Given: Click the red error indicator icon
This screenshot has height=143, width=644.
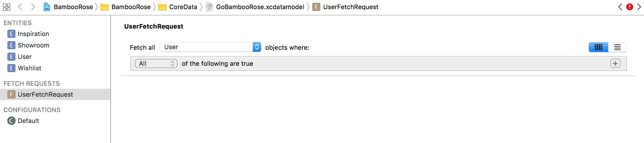Looking at the screenshot, I should pyautogui.click(x=629, y=7).
